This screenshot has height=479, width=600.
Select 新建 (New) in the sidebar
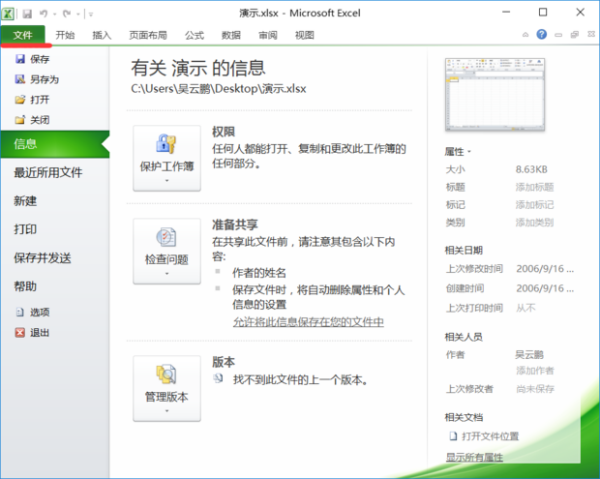coord(25,200)
